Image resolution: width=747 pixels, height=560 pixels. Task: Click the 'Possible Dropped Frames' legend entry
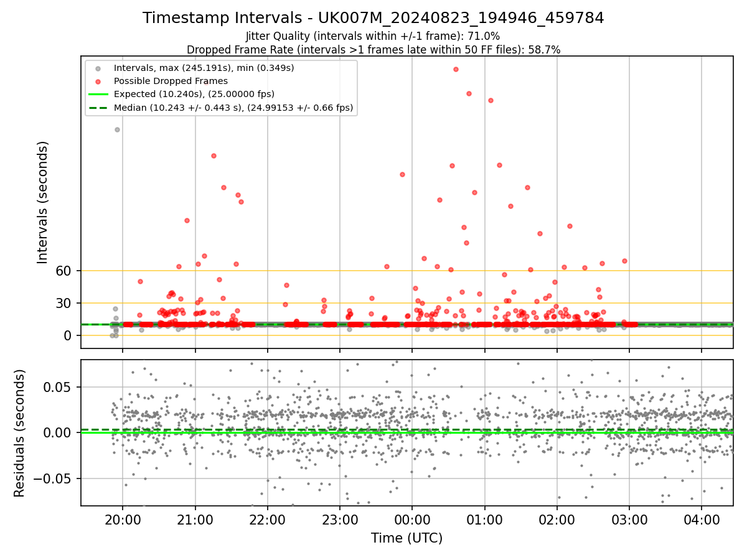click(171, 81)
